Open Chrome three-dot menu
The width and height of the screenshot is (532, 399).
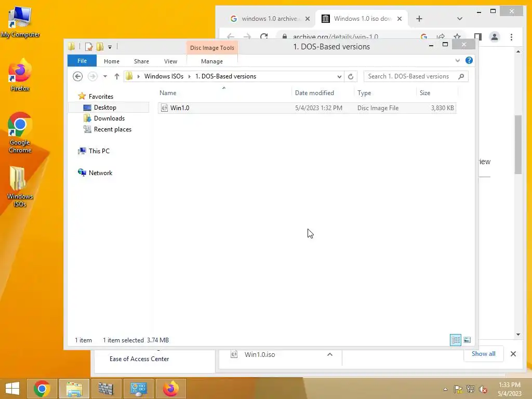511,37
